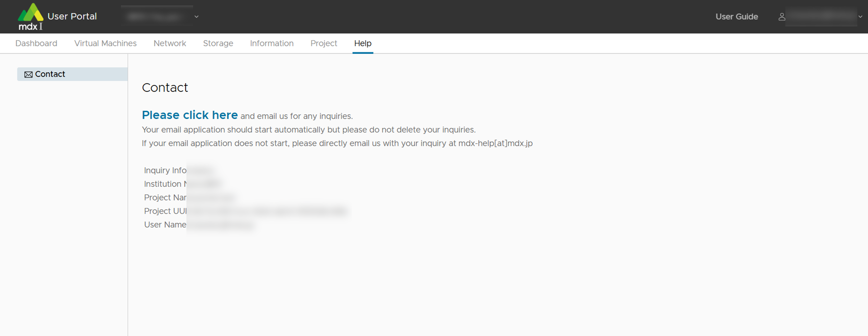Image resolution: width=868 pixels, height=336 pixels.
Task: Click the "Please click here" email link
Action: click(190, 115)
